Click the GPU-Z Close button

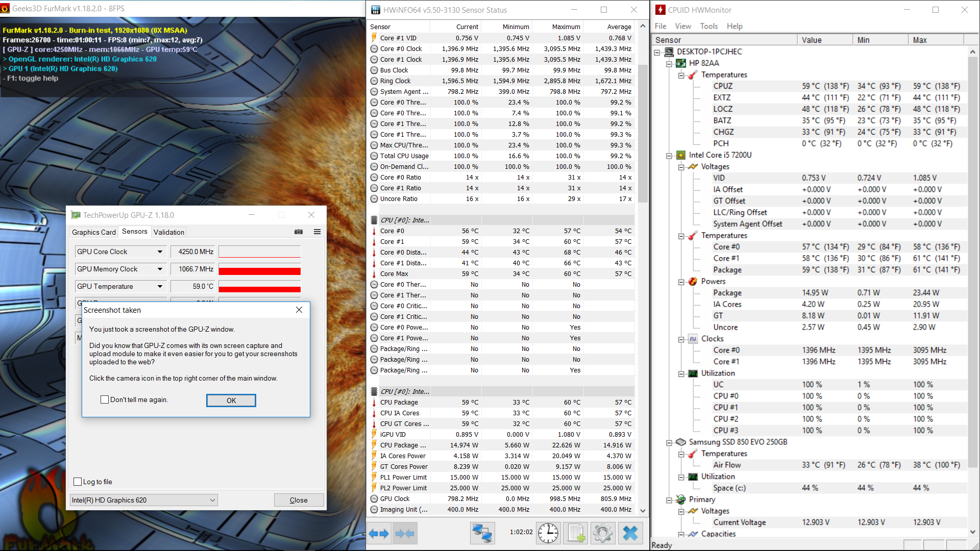click(x=299, y=500)
